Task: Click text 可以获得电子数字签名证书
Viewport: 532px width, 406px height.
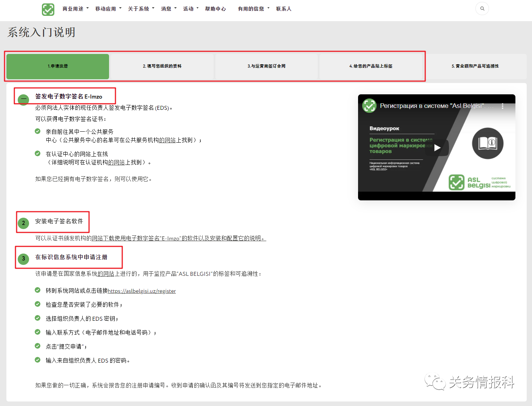Action: click(71, 119)
